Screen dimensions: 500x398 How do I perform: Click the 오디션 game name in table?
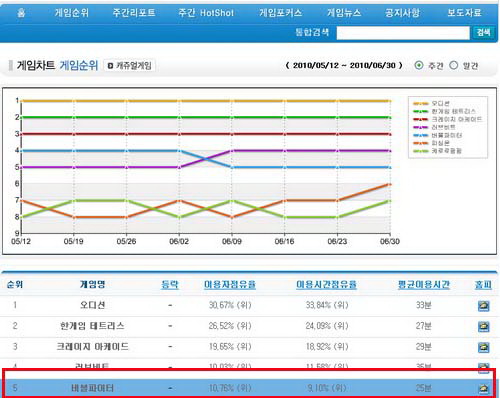pyautogui.click(x=92, y=305)
